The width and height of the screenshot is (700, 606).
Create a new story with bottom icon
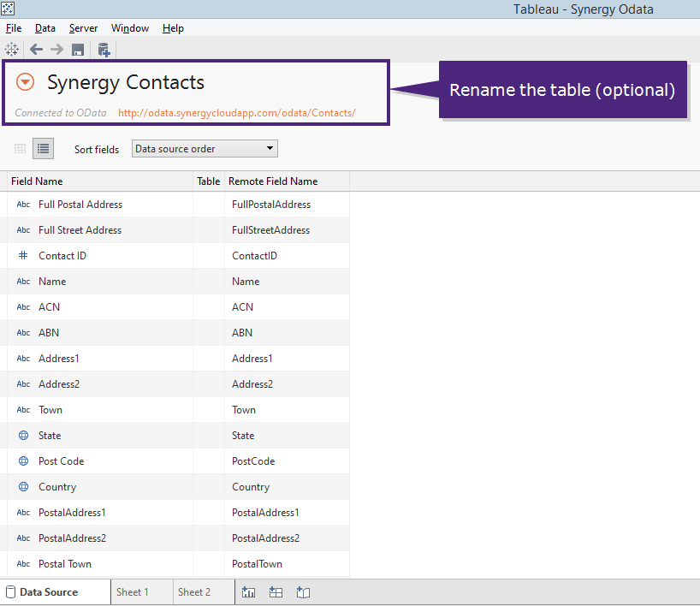tap(303, 592)
